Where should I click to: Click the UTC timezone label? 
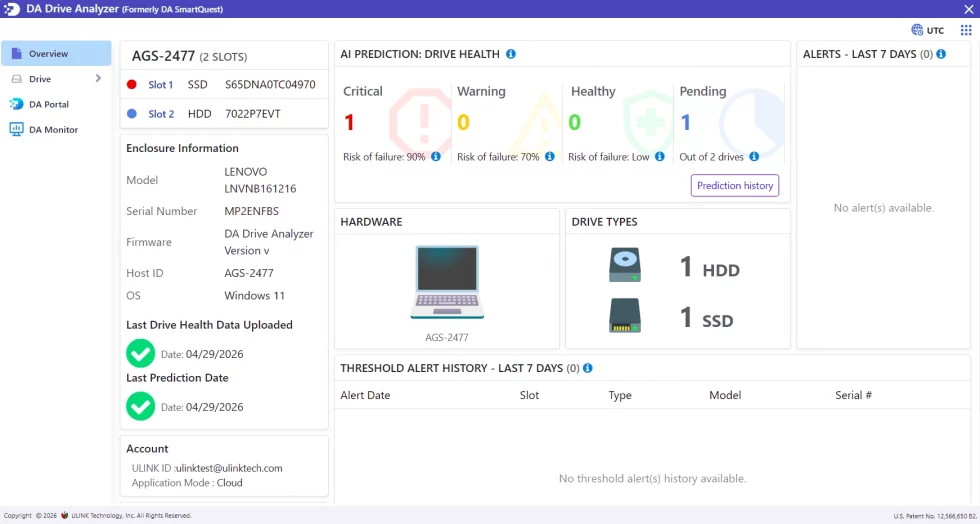coord(936,31)
